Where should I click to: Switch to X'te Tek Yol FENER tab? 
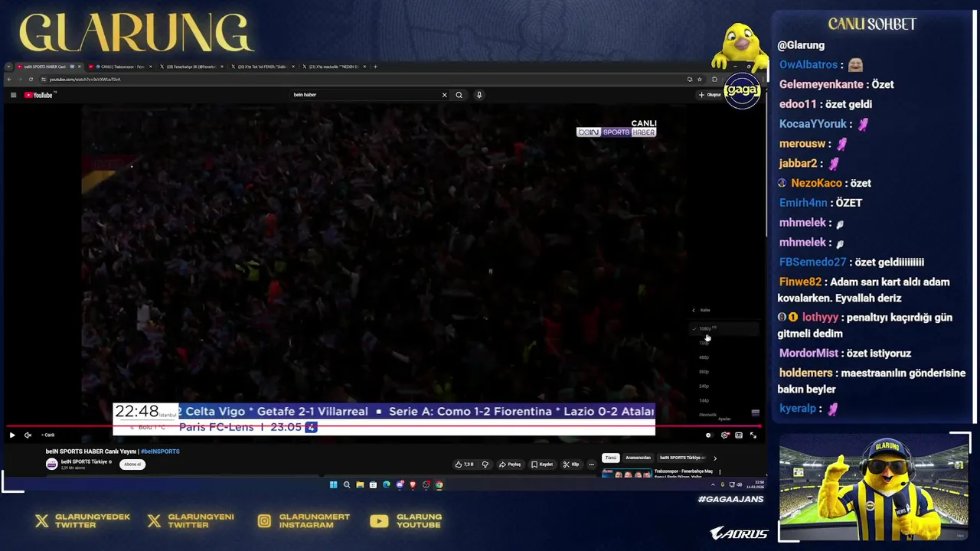tap(262, 67)
